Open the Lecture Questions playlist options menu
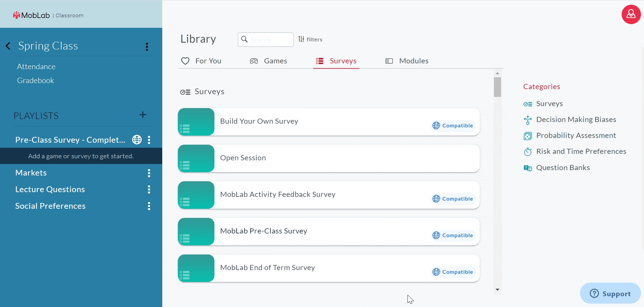 pos(149,189)
